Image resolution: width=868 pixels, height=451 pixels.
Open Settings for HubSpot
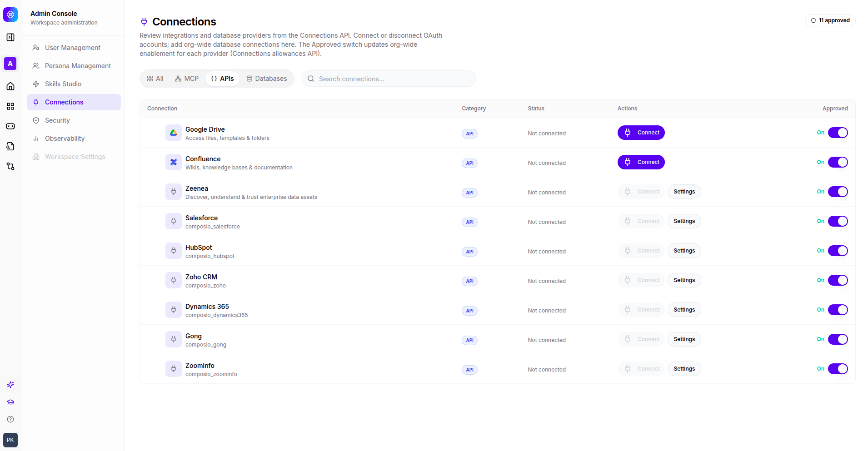684,251
